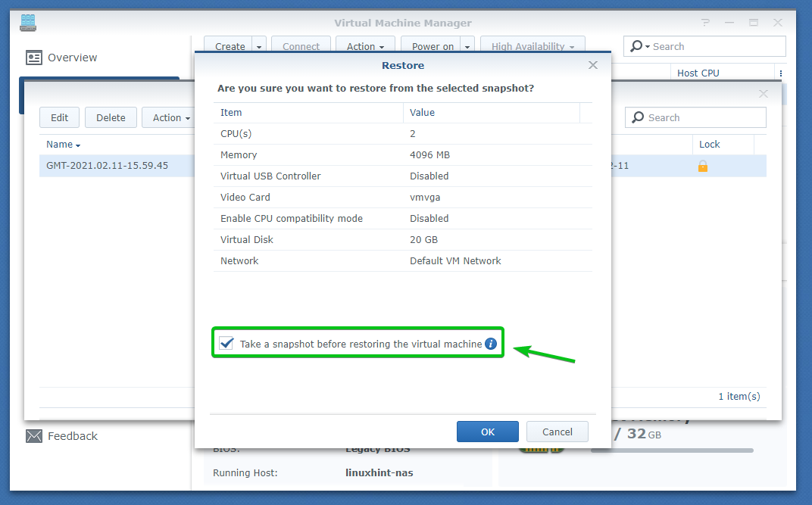Select the CPU(s) row
Screen dimensions: 812x505
click(x=403, y=133)
